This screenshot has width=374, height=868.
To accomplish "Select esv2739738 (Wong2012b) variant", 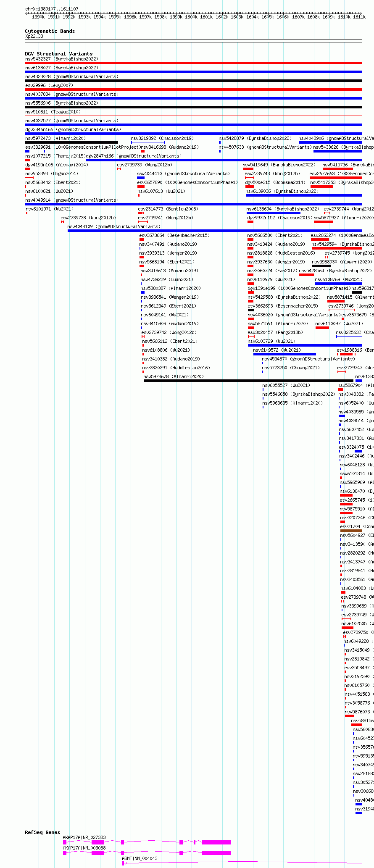I will coord(88,218).
